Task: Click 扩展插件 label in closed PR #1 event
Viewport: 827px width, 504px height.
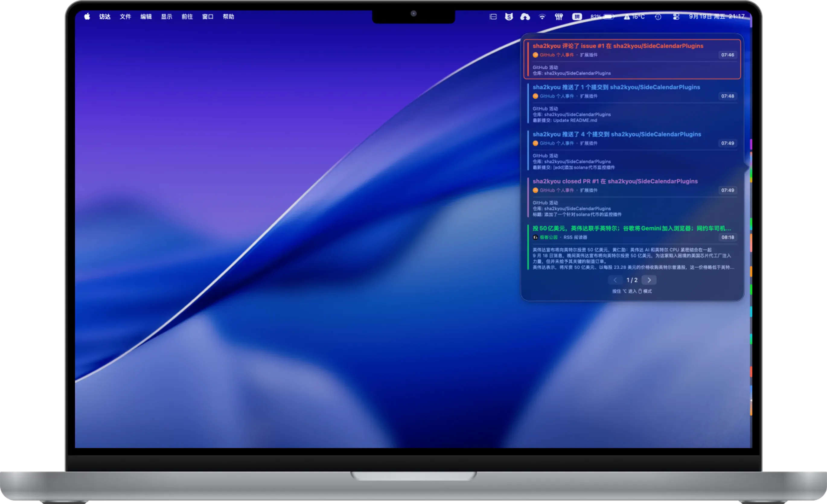Action: pyautogui.click(x=589, y=190)
